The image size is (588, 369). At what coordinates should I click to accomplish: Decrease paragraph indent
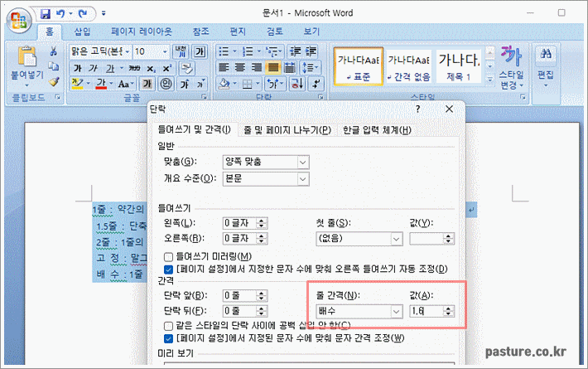coord(296,51)
